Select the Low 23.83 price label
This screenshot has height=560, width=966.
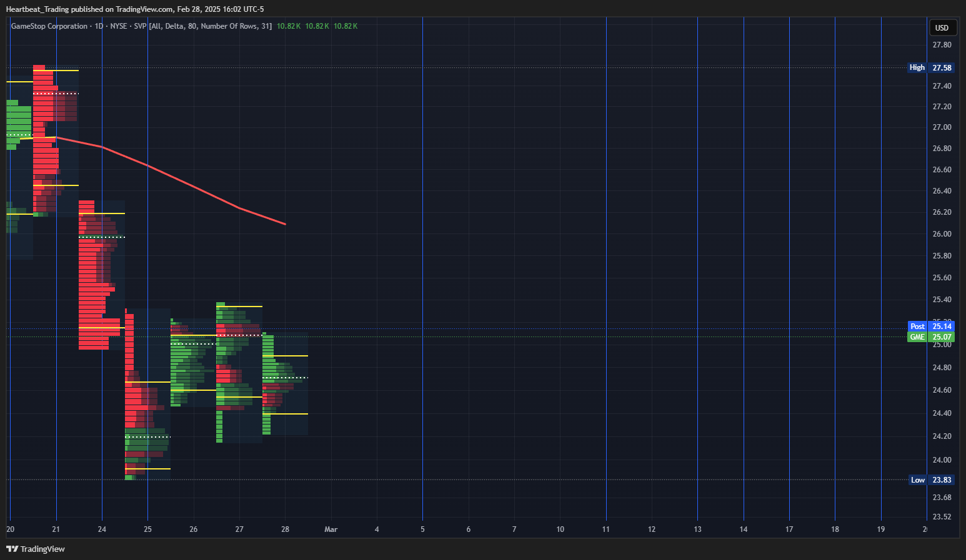pos(931,480)
